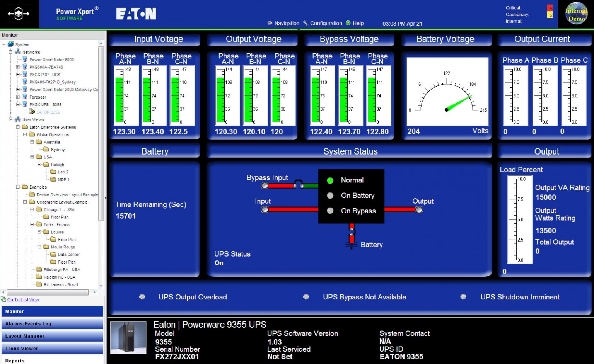
Task: Open the System globe icon in the tree
Action: click(11, 44)
